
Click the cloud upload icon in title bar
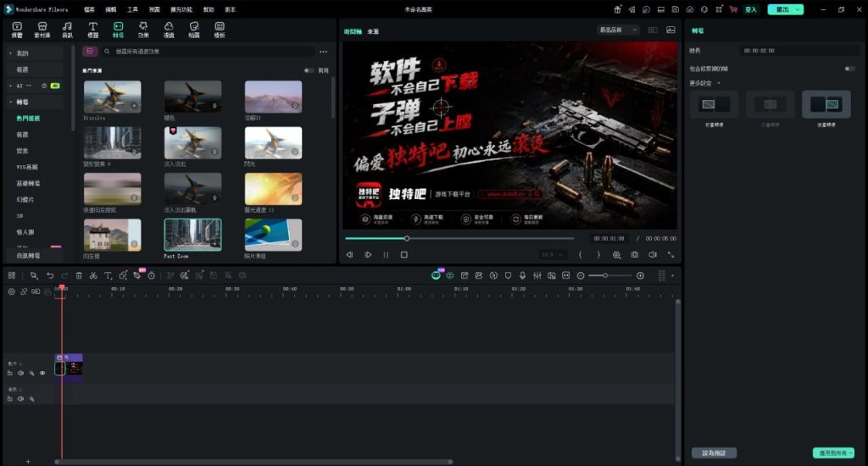tap(690, 9)
